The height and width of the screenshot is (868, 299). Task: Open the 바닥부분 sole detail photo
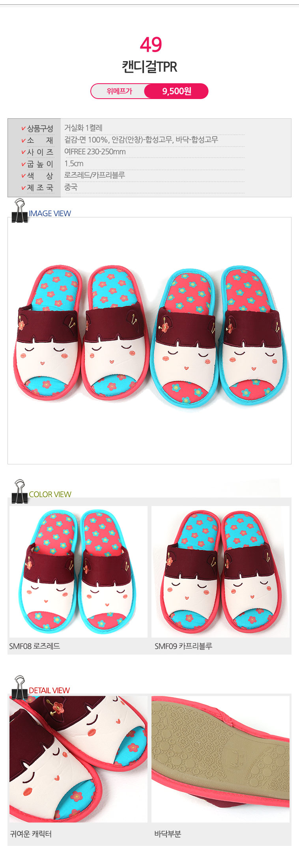221,759
